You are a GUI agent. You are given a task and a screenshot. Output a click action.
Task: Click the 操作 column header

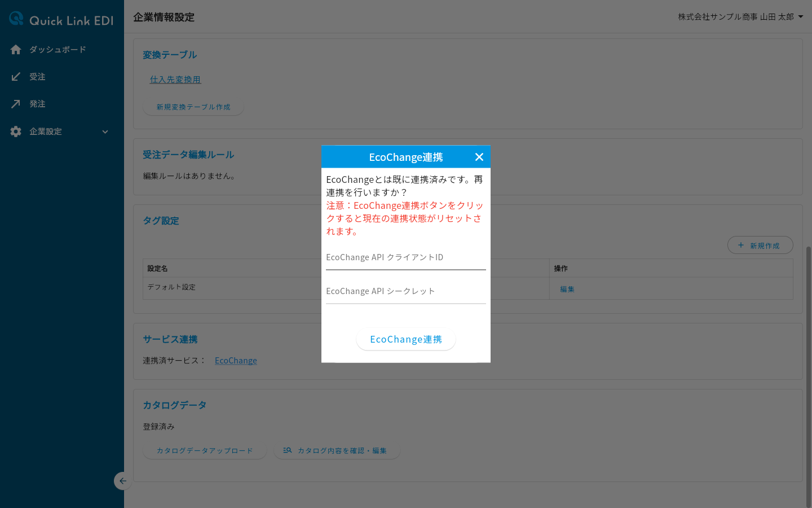(561, 269)
